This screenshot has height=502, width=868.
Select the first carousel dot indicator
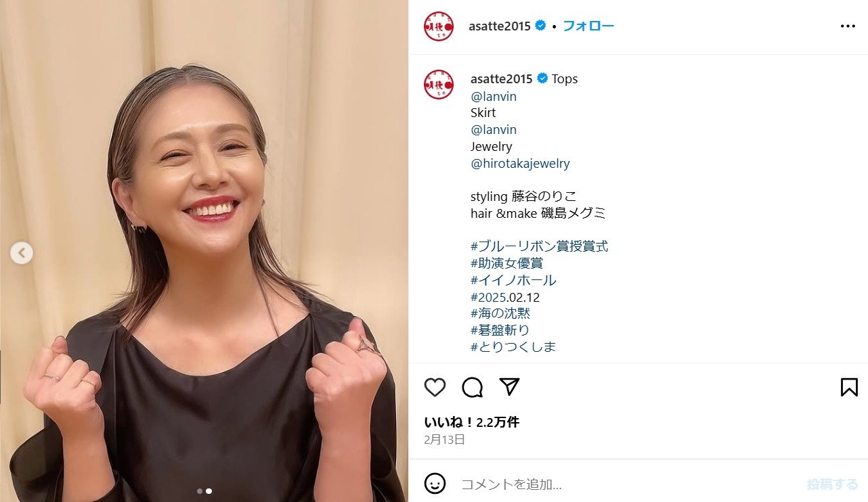(x=200, y=491)
